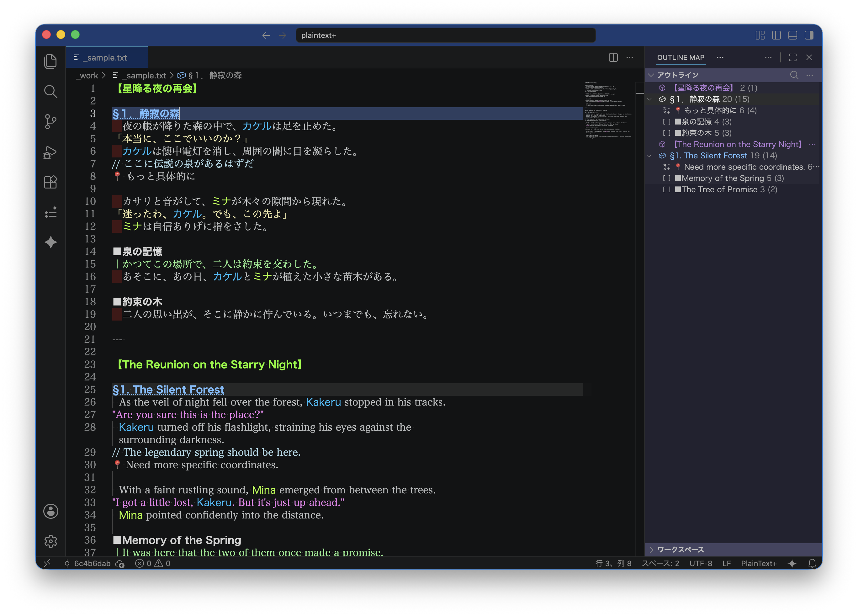
Task: Collapse the §1. 静寂の森 outline node
Action: click(x=649, y=99)
